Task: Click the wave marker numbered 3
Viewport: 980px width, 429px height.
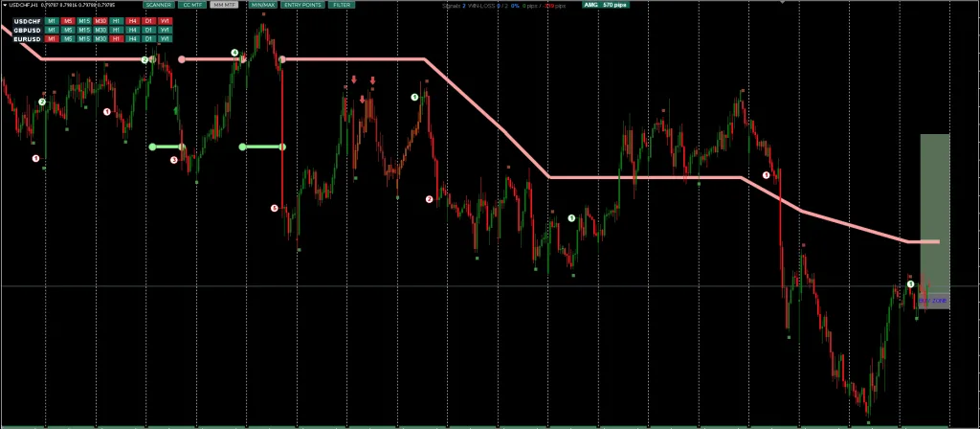Action: point(174,160)
